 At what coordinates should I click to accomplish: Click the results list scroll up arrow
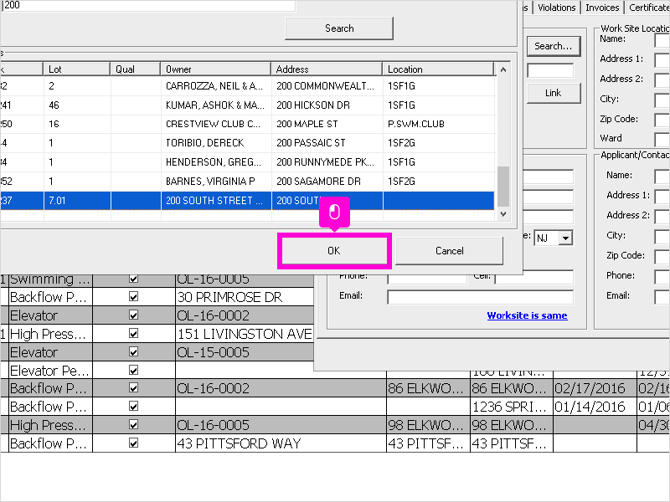click(503, 70)
